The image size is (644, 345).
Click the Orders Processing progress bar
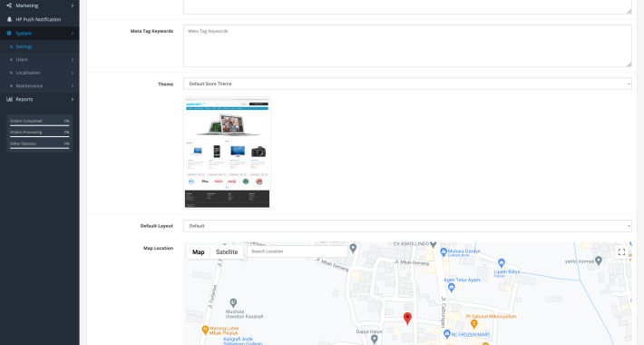pyautogui.click(x=39, y=136)
